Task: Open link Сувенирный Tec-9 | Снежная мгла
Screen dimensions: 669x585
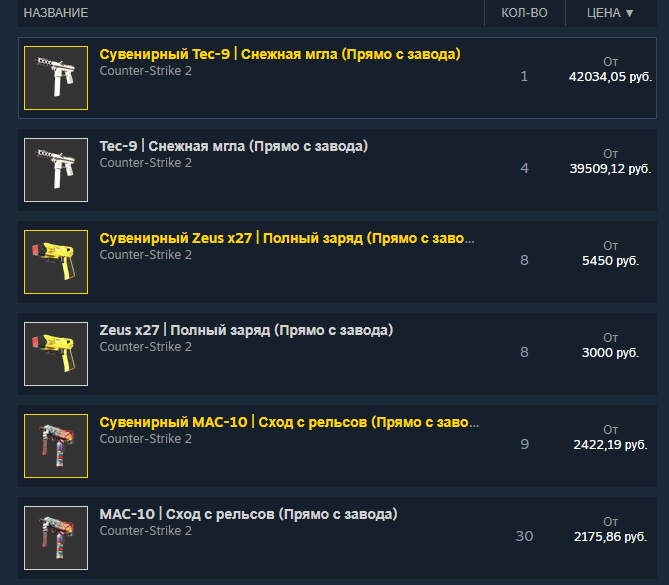Action: (x=280, y=54)
